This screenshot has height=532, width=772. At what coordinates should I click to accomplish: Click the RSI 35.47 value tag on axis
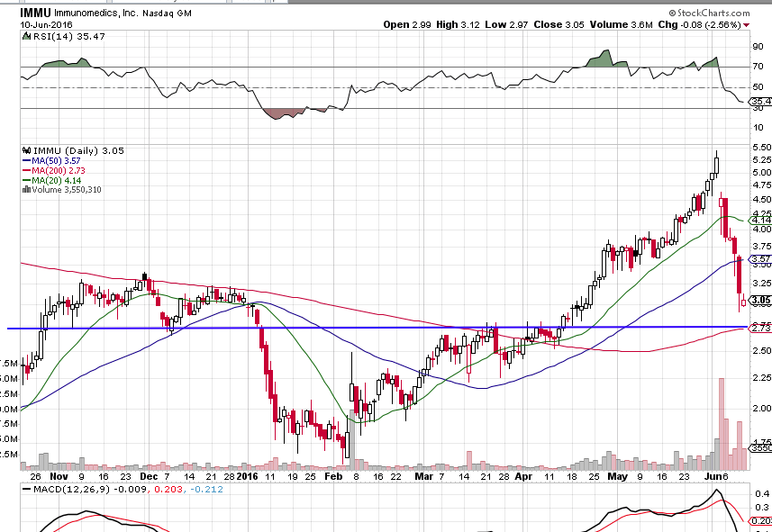(x=760, y=102)
